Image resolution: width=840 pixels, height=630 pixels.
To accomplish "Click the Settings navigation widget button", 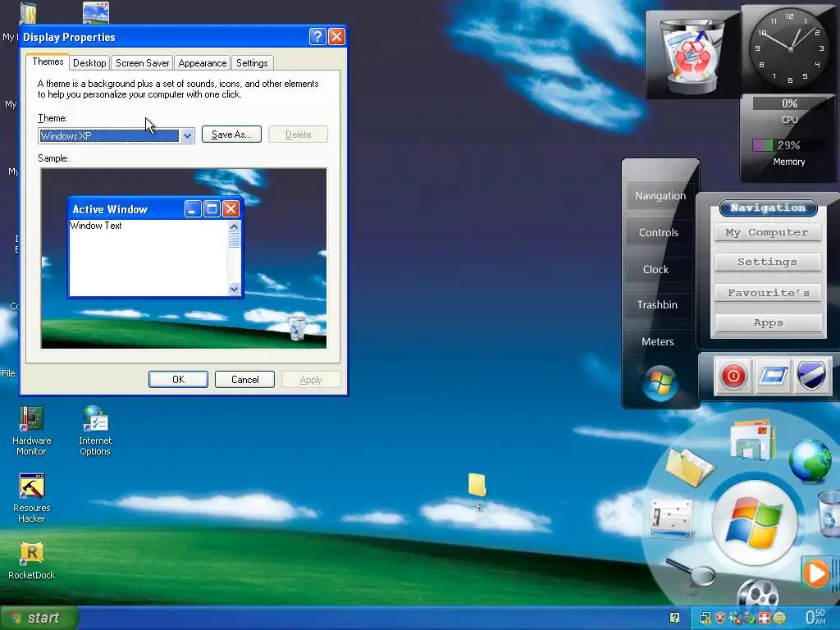I will click(767, 262).
